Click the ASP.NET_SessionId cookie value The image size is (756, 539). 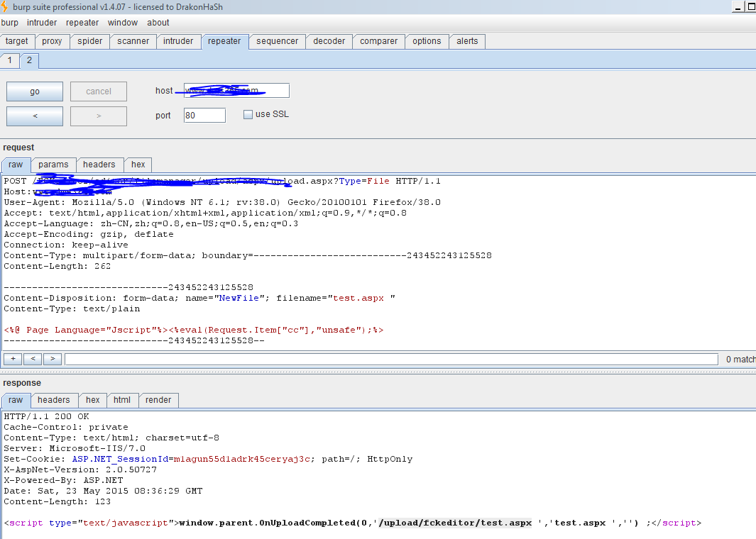[x=241, y=459]
